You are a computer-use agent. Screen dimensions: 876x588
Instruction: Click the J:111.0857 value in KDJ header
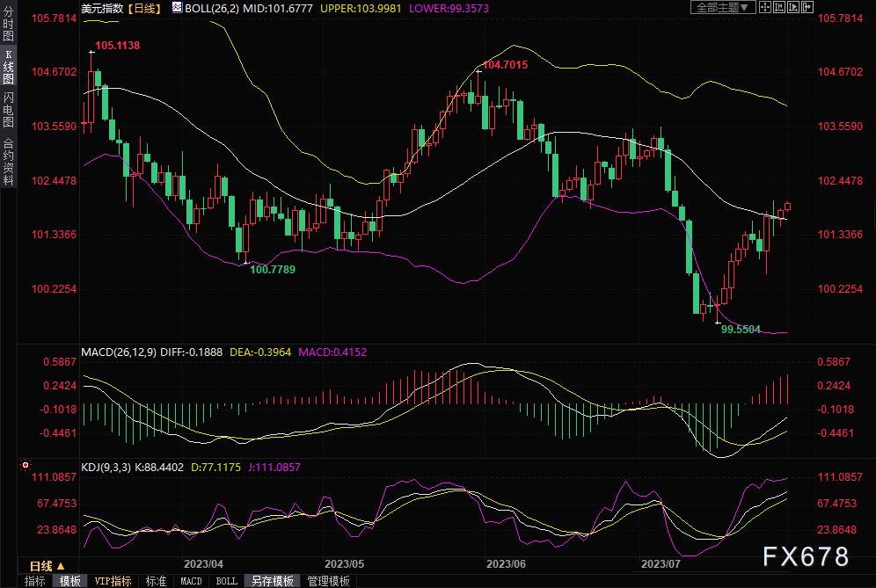tap(274, 468)
